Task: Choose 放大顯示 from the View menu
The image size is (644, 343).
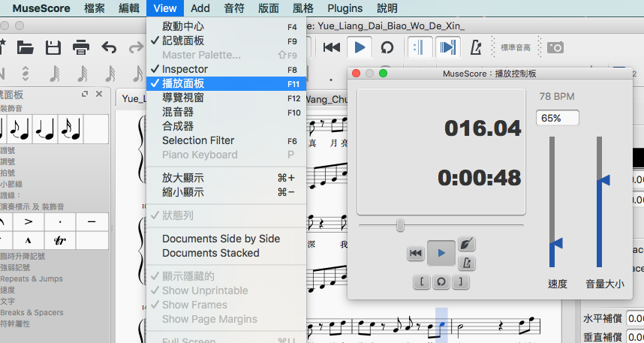Action: [227, 178]
